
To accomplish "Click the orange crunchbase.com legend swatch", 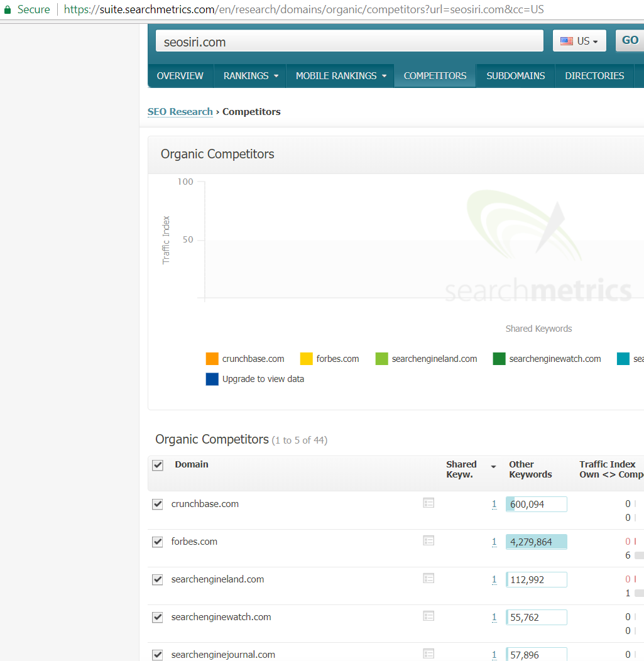I will [x=212, y=359].
